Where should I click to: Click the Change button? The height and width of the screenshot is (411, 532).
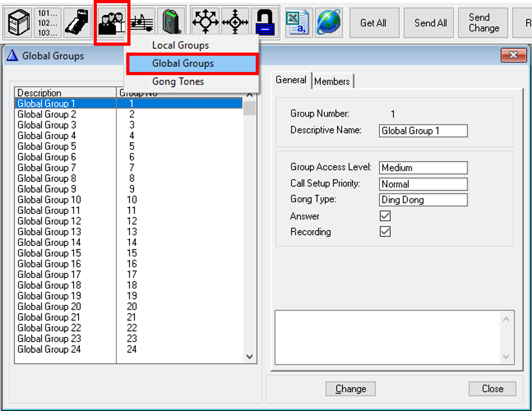(x=350, y=388)
